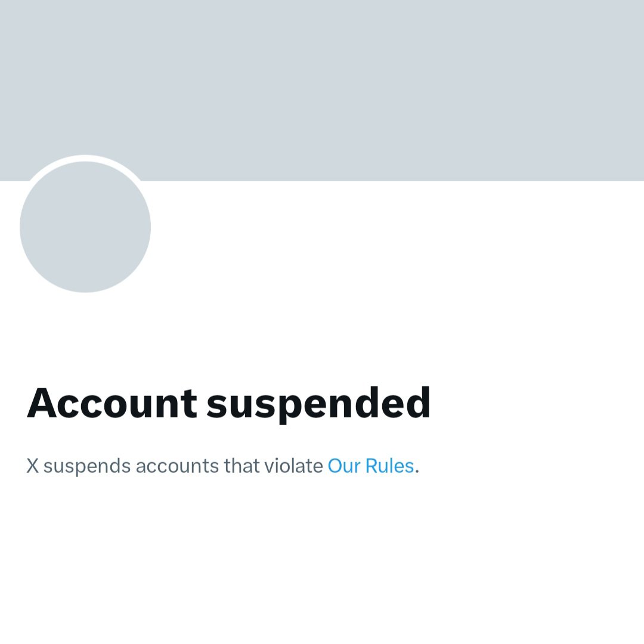
Task: Click the word "suspends" in the description
Action: 87,467
